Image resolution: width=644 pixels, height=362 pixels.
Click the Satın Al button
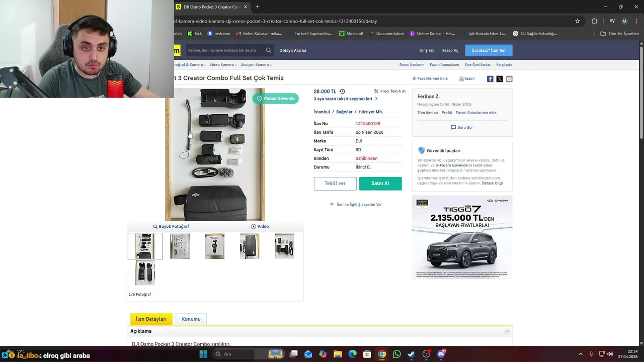pyautogui.click(x=380, y=184)
